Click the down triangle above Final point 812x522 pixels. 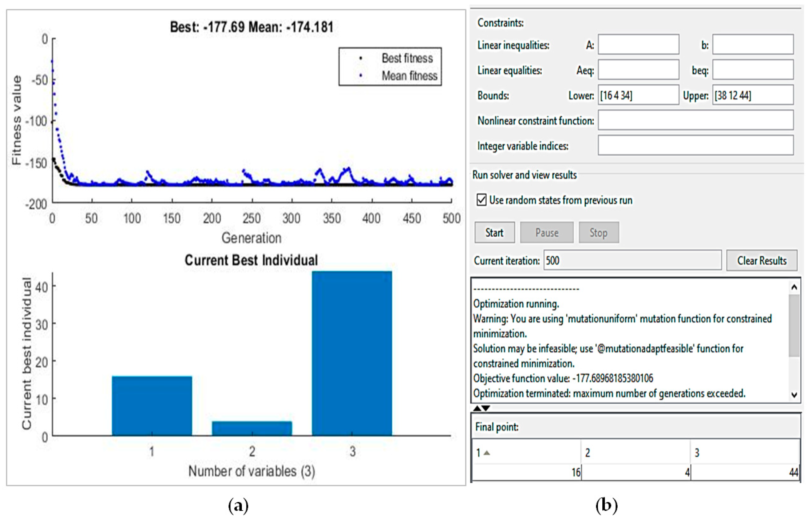click(x=486, y=408)
